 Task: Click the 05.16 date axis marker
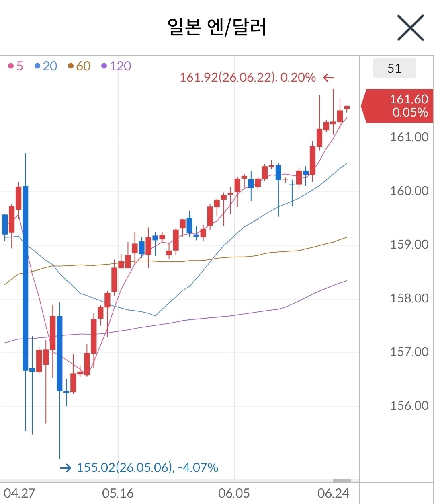pyautogui.click(x=118, y=493)
